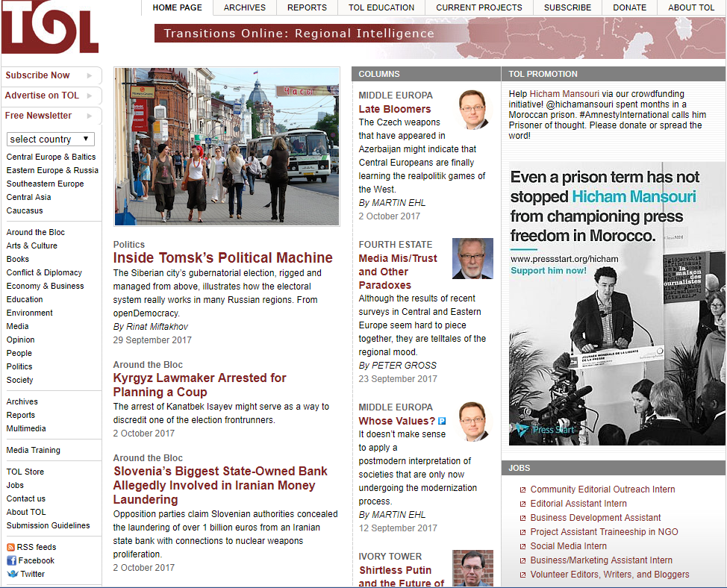Image resolution: width=727 pixels, height=588 pixels.
Task: Click the Tomsk street photo thumbnail
Action: coord(227,146)
